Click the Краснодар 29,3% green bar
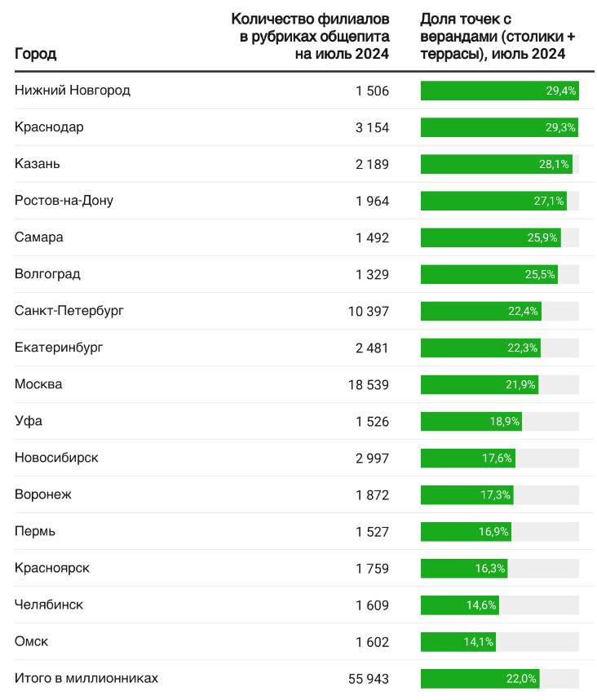The width and height of the screenshot is (597, 700). [x=498, y=127]
